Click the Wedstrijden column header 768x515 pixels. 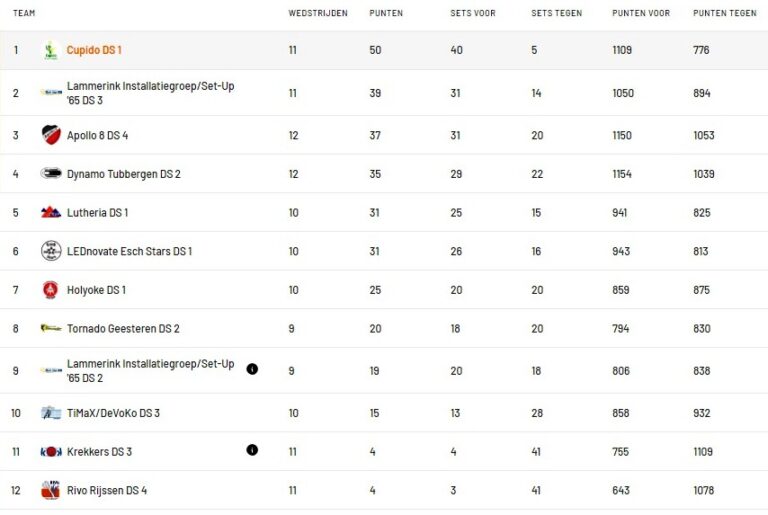pos(317,14)
